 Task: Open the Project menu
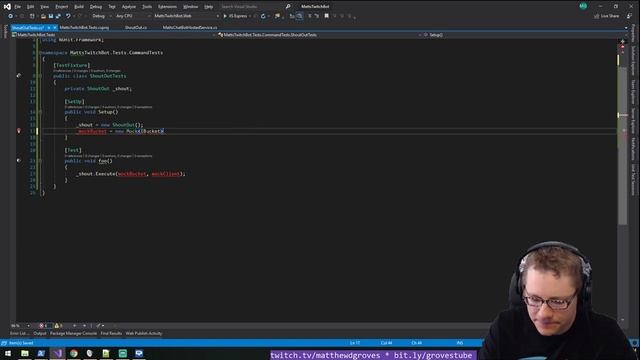[62, 7]
